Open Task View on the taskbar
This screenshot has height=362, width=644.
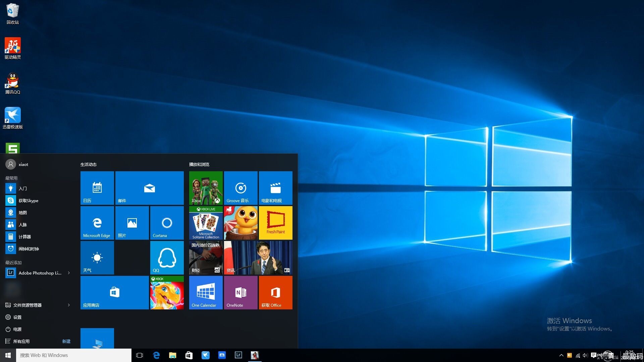point(140,355)
